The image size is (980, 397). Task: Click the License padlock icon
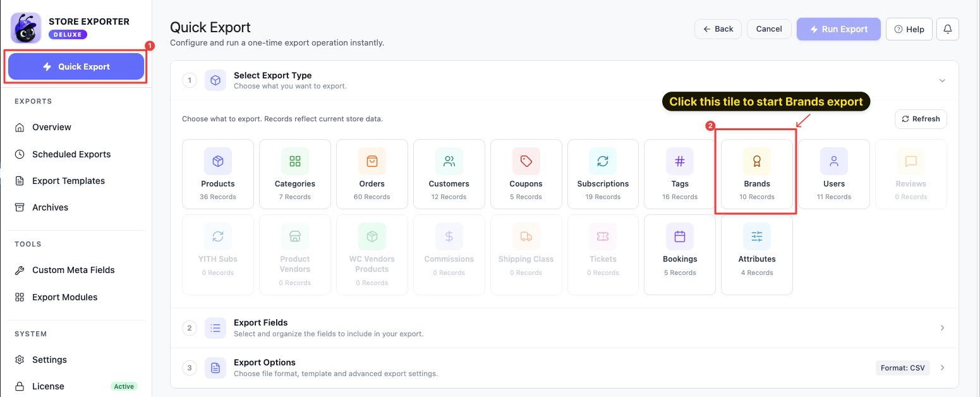coord(20,386)
